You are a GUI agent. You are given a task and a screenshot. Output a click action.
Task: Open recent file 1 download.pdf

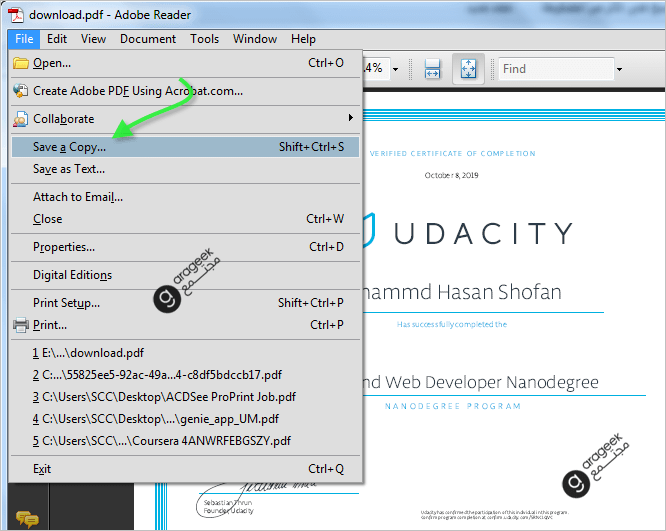[x=186, y=353]
